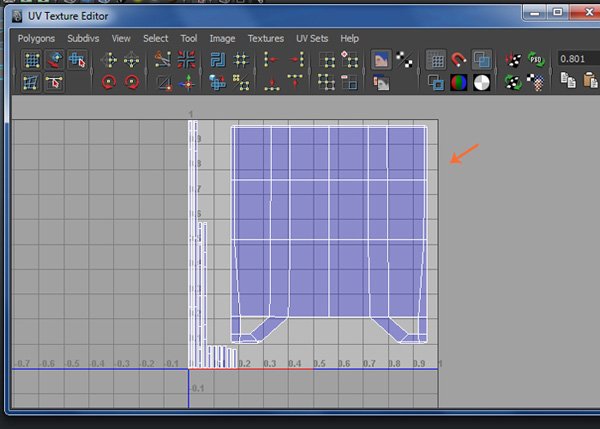Image resolution: width=600 pixels, height=429 pixels.
Task: Click the split UV diagonal icon
Action: [165, 83]
